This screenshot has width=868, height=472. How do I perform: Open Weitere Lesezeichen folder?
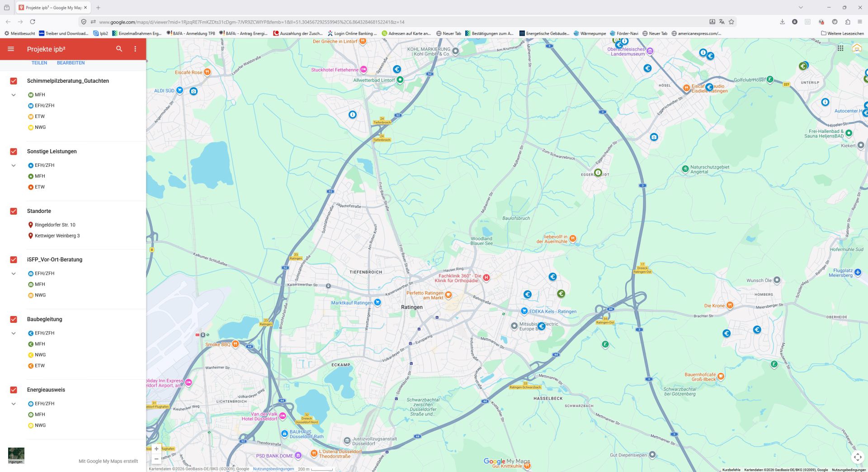[842, 33]
